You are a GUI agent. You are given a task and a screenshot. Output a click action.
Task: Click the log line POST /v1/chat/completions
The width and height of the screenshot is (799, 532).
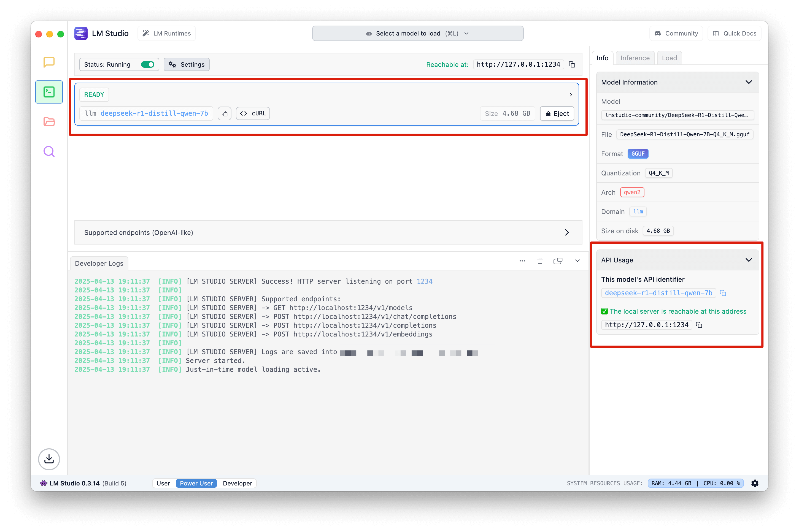coord(265,317)
